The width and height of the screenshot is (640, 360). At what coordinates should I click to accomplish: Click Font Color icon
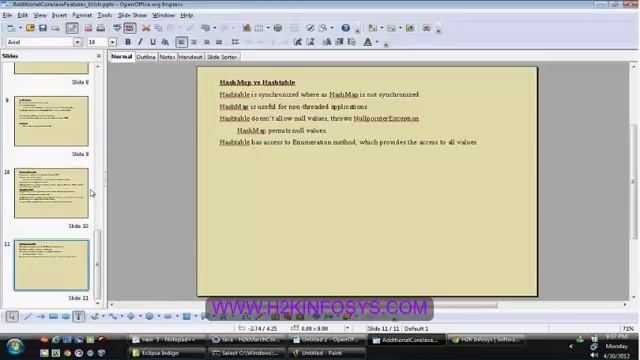point(368,42)
